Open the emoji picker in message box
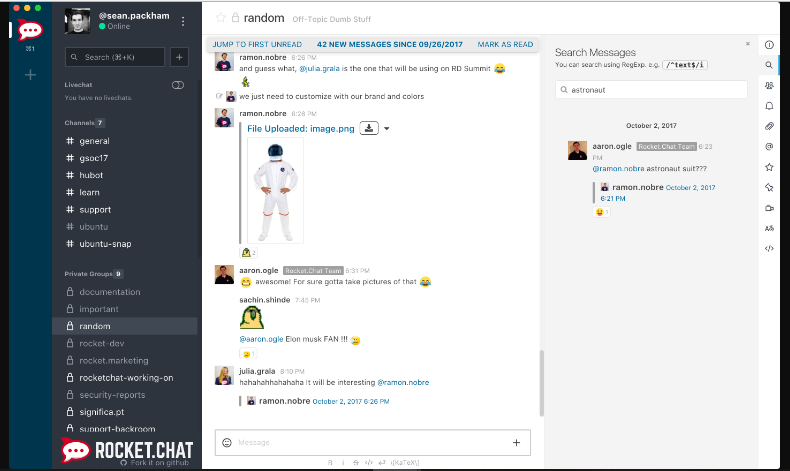The height and width of the screenshot is (471, 790). pyautogui.click(x=228, y=443)
